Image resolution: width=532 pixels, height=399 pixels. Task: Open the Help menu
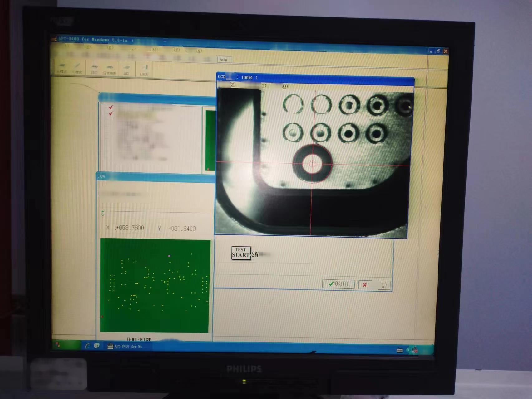tap(224, 60)
